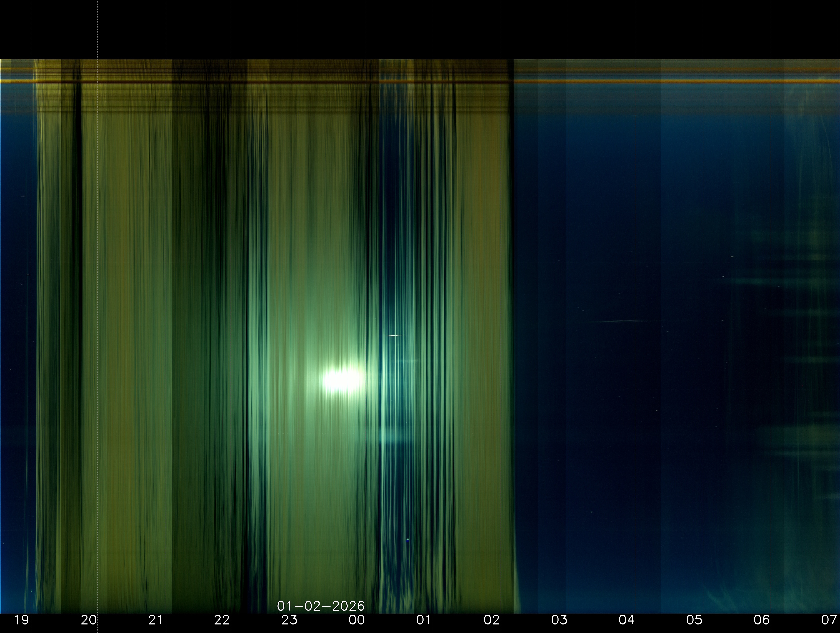840x633 pixels.
Task: Click the tiny bright dot near 00:40 bottom
Action: 408,539
